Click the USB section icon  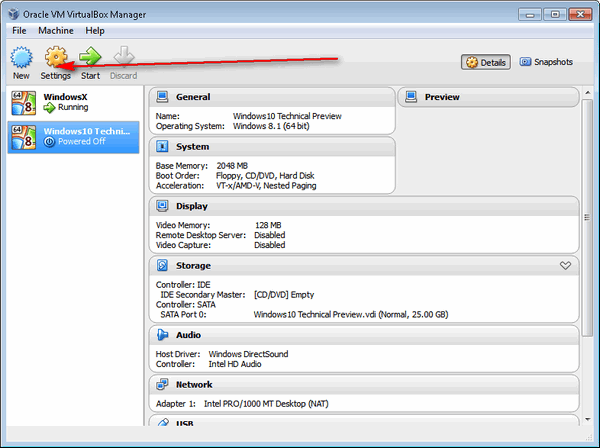point(163,422)
